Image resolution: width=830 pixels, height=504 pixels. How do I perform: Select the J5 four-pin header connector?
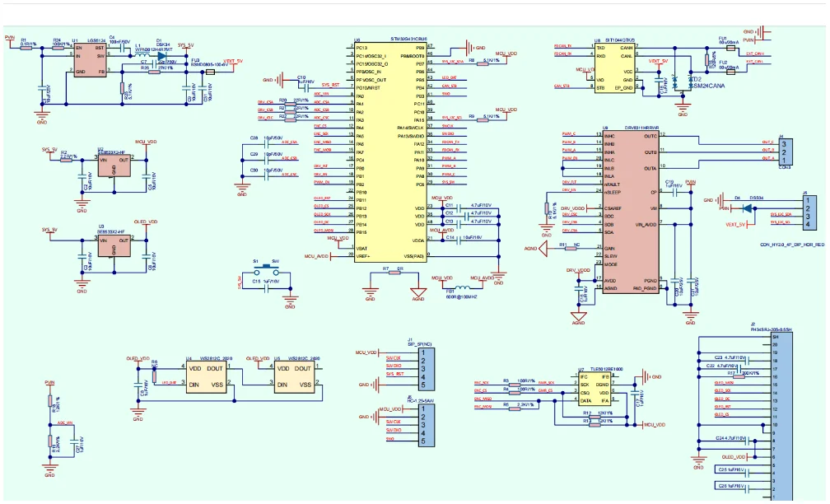click(811, 212)
